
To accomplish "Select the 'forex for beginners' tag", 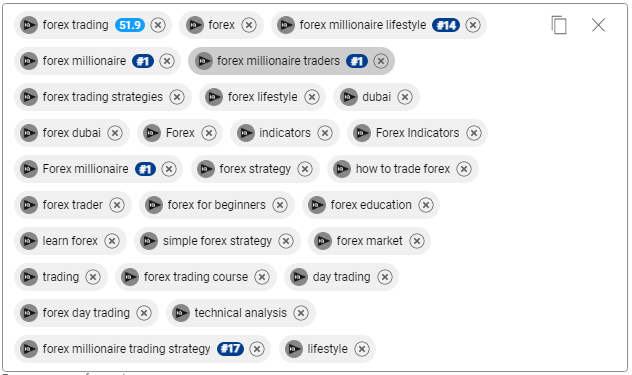I will 216,205.
